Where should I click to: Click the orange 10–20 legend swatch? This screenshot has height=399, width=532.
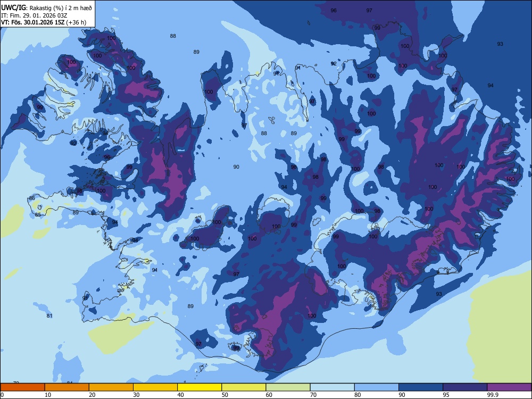click(67, 387)
